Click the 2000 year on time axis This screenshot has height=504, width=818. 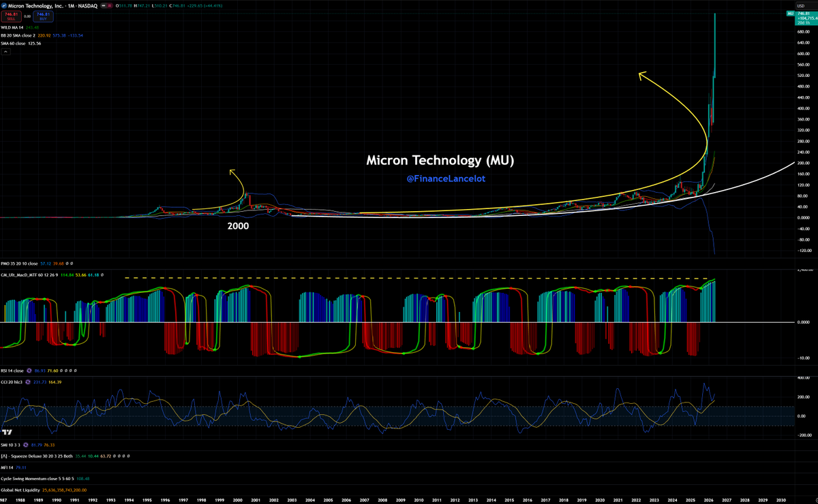click(x=238, y=499)
